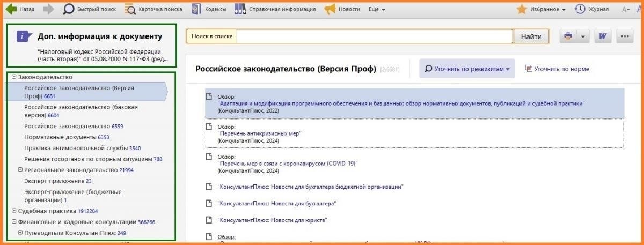Open the print options dropdown arrow

583,36
